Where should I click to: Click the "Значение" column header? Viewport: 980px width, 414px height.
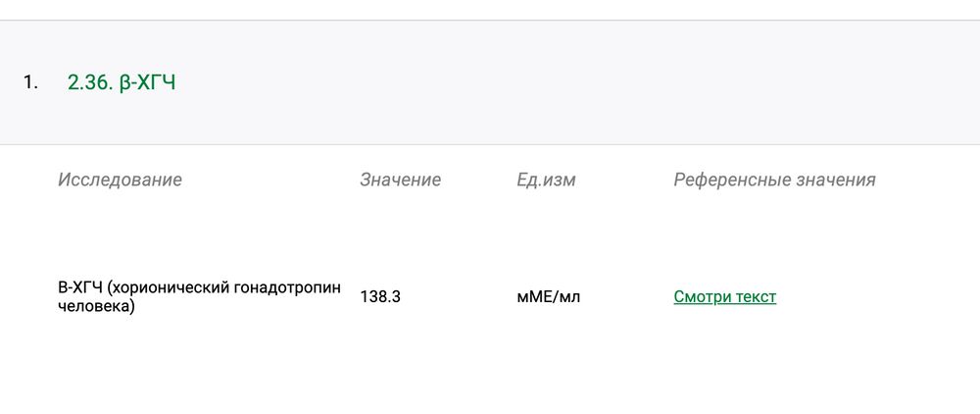tap(400, 180)
